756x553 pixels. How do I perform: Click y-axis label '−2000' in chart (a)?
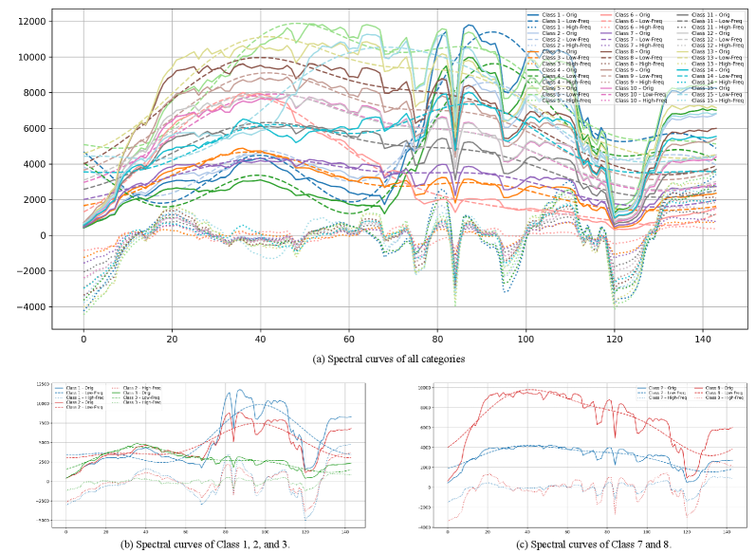point(31,271)
